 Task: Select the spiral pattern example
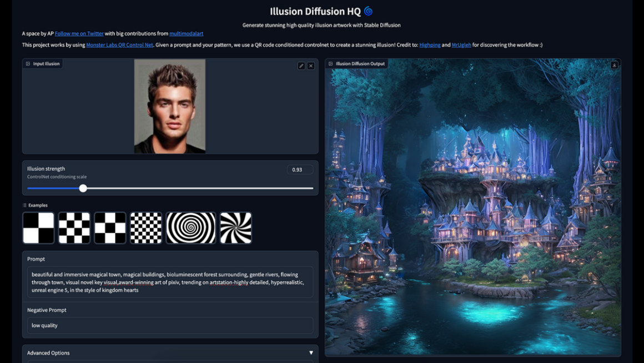click(x=191, y=227)
